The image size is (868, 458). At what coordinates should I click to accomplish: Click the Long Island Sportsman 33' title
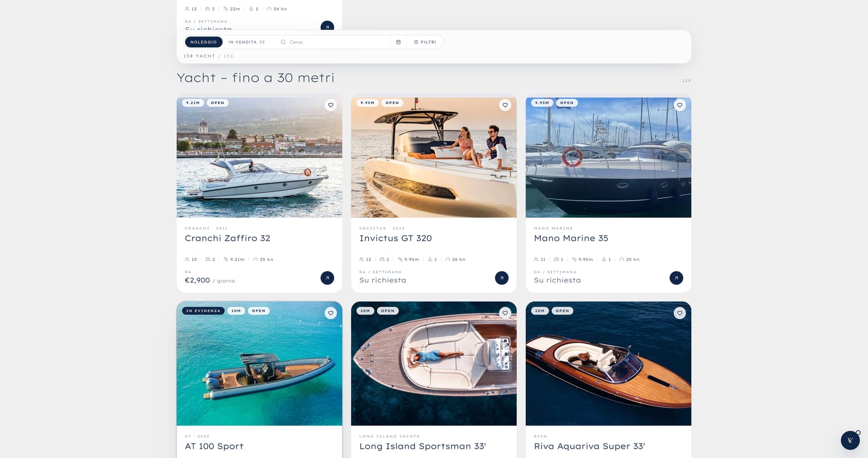(x=423, y=446)
